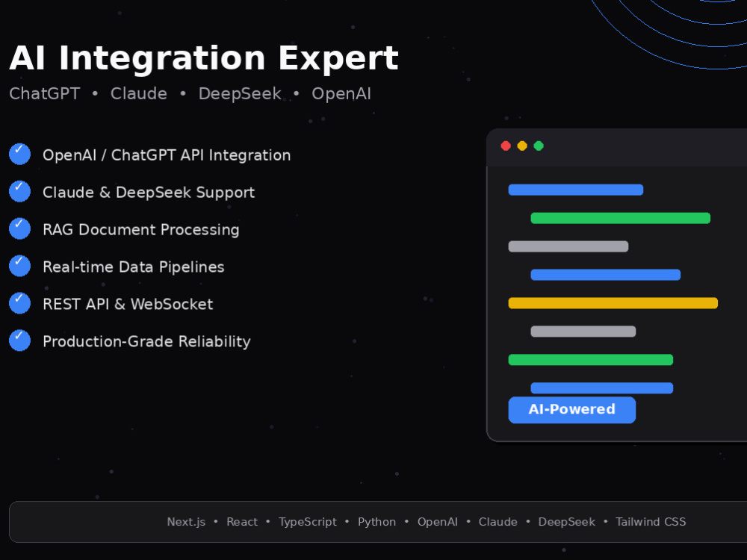
Task: Click the checkmark beside Production-Grade Reliability
Action: point(19,340)
